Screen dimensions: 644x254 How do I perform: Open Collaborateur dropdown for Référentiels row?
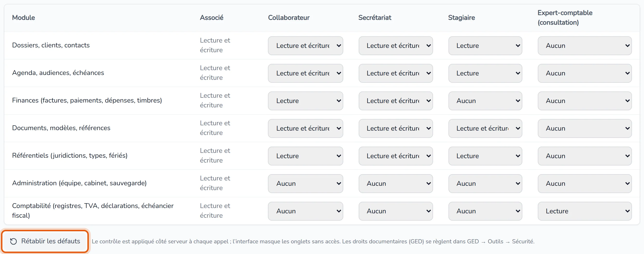pos(305,156)
